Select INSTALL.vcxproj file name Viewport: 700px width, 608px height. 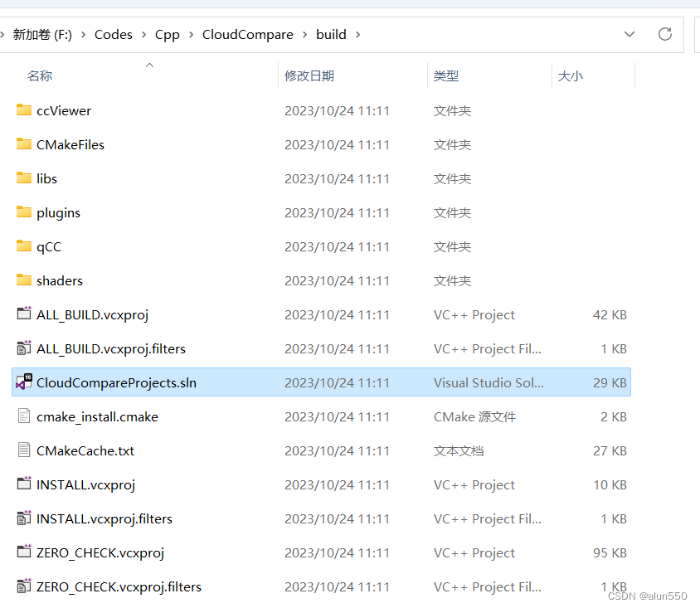point(85,484)
